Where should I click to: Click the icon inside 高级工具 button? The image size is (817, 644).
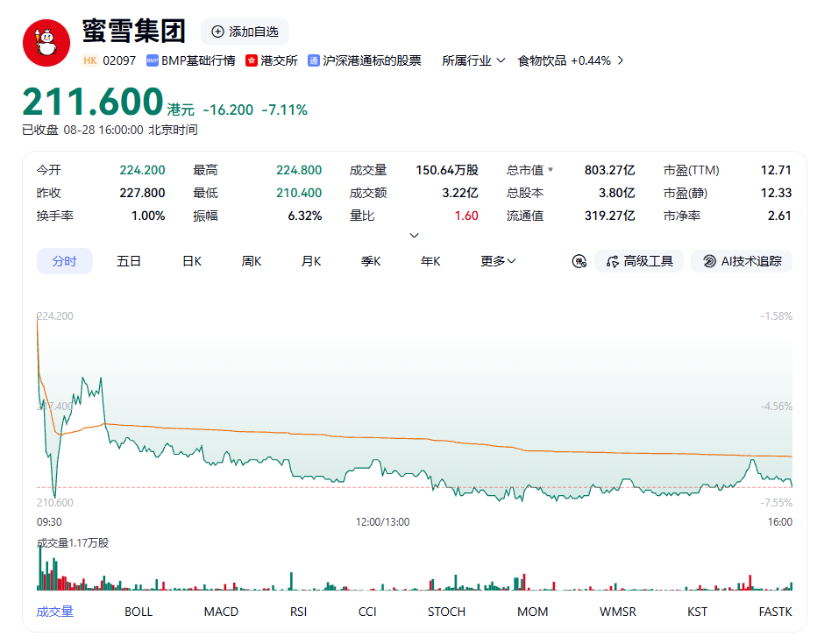click(x=613, y=261)
